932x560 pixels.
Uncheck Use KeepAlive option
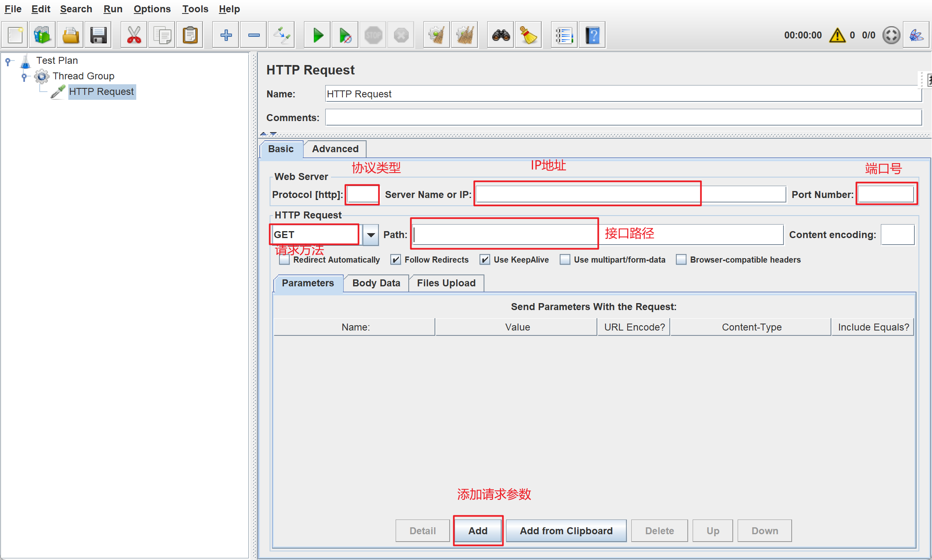485,260
